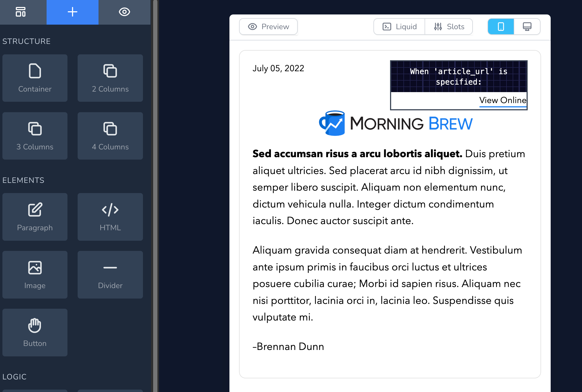Click the Morning Brew logo image

point(396,123)
